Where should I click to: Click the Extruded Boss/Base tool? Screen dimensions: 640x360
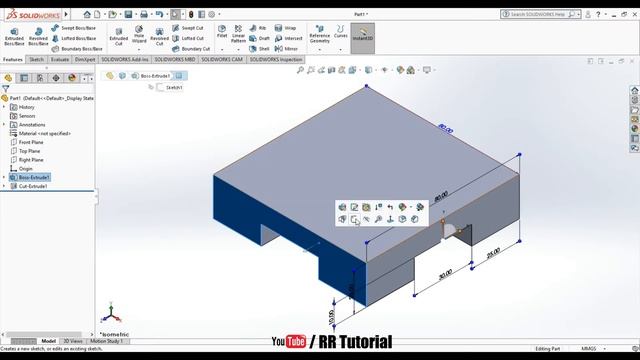click(x=14, y=37)
